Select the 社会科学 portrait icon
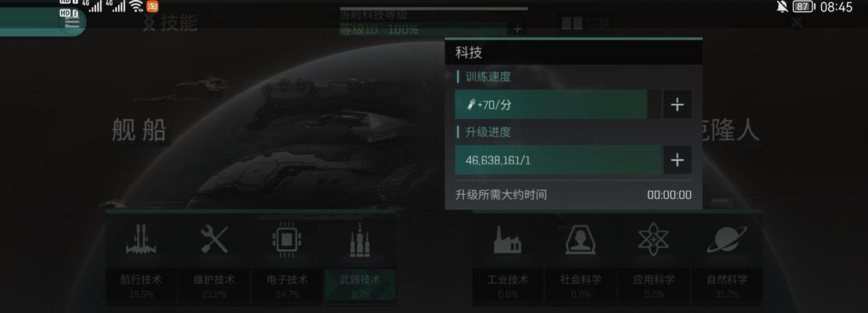 click(580, 240)
